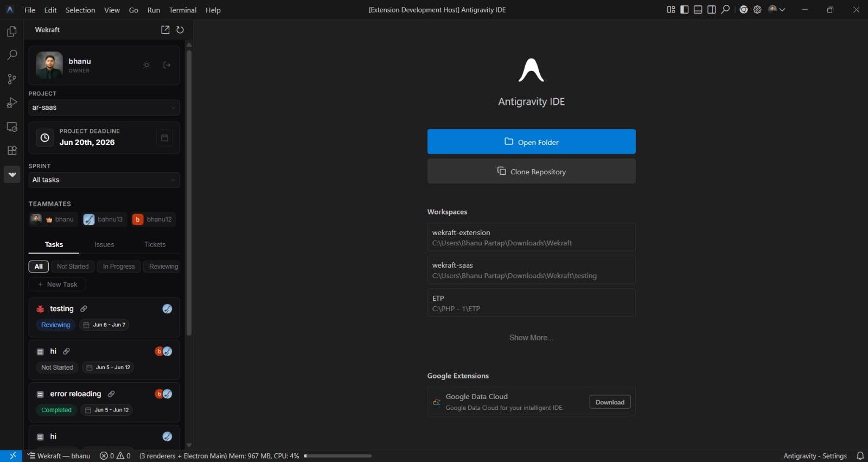Toggle the primary side bar visibility

coord(685,10)
